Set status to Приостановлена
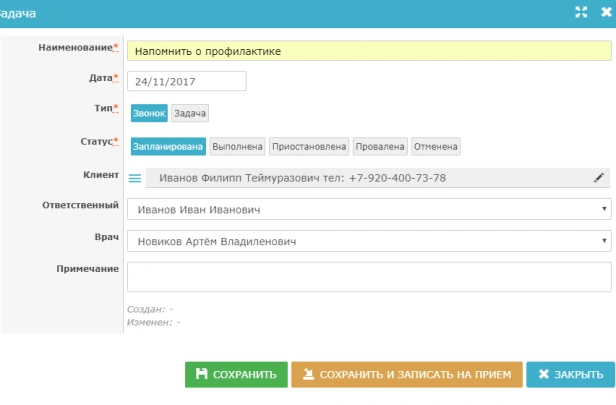This screenshot has width=616, height=405. click(309, 146)
